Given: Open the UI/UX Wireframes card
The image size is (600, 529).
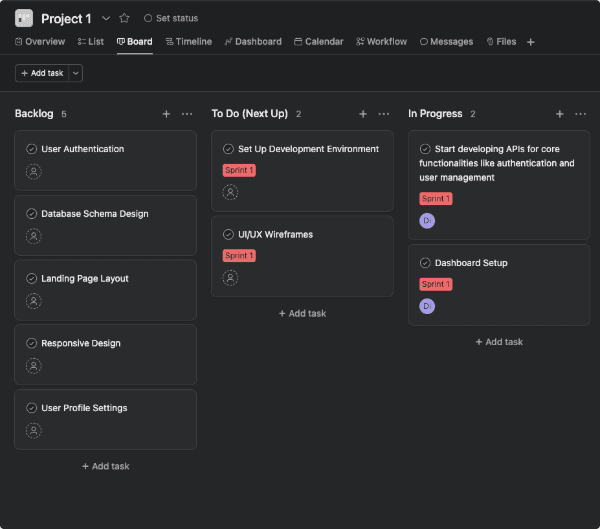Looking at the screenshot, I should click(x=302, y=256).
